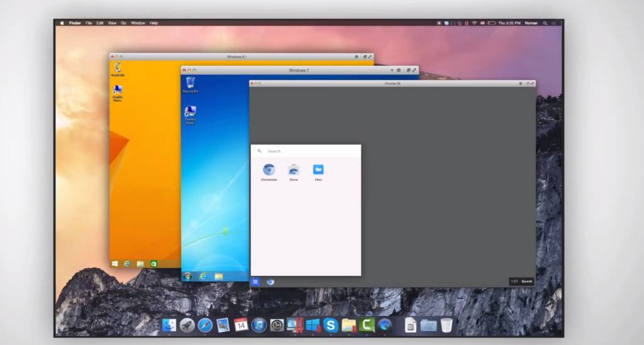Image resolution: width=644 pixels, height=345 pixels.
Task: Open the File menu
Action: [89, 23]
